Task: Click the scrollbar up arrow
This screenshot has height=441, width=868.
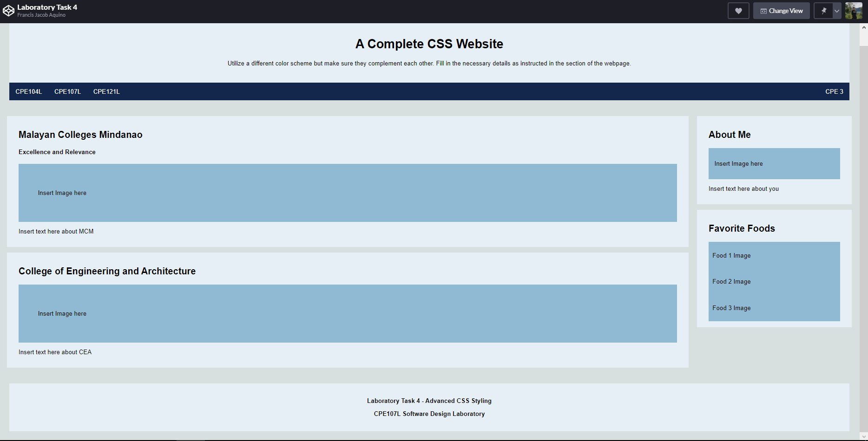Action: [863, 27]
